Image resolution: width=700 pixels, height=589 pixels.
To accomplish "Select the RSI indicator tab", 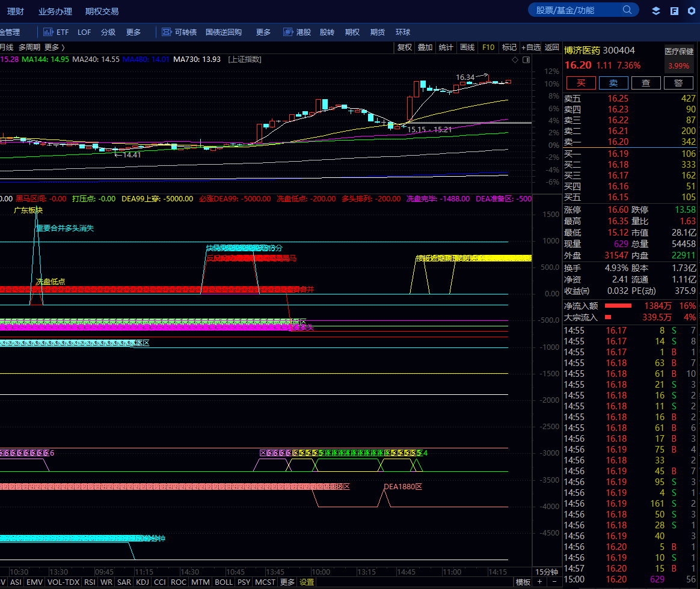I will click(x=90, y=582).
